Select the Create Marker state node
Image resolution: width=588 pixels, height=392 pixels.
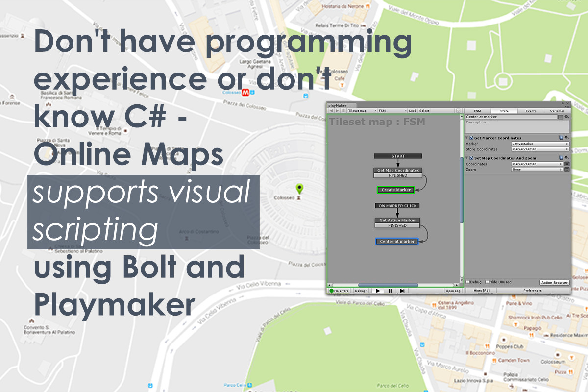coord(395,190)
